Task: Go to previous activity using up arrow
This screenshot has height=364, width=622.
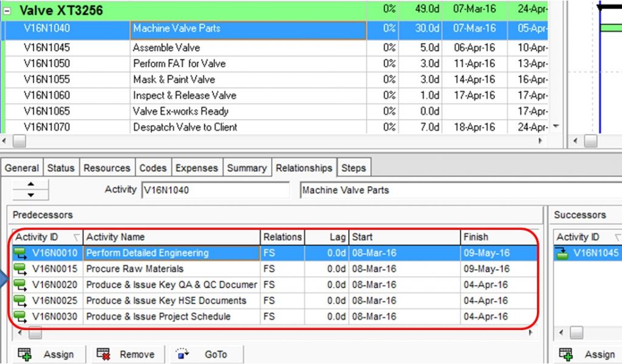Action: 30,184
